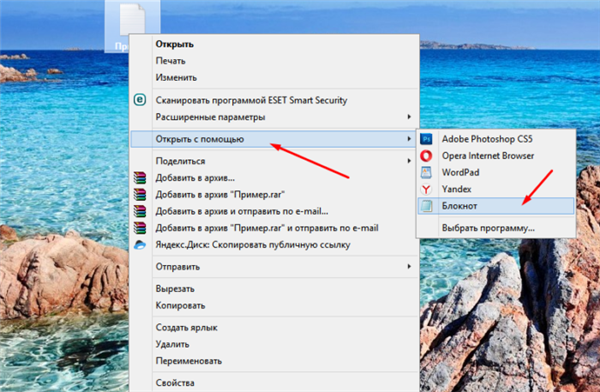The width and height of the screenshot is (600, 392).
Task: Select the 'Изменить' menu entry
Action: click(x=275, y=78)
